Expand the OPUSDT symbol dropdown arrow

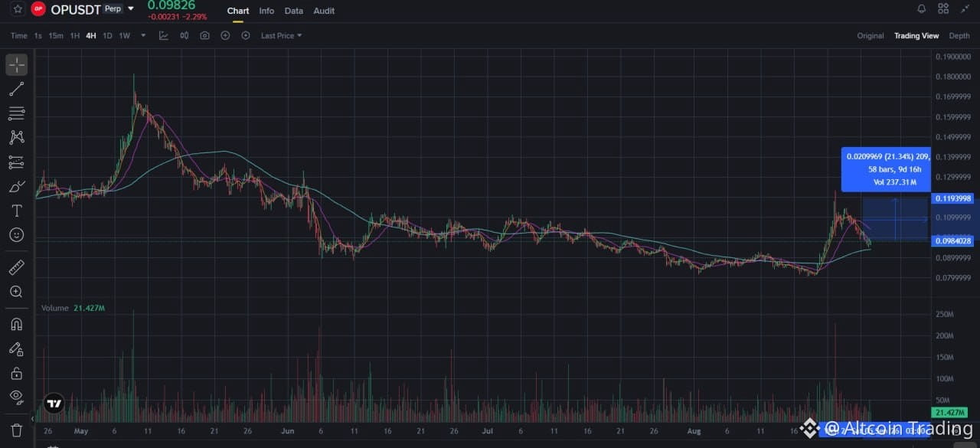(x=131, y=9)
